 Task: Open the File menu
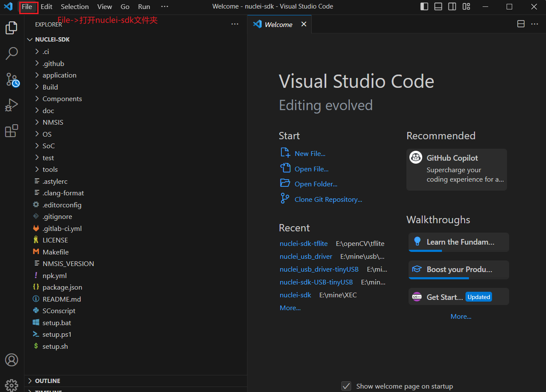tap(27, 7)
